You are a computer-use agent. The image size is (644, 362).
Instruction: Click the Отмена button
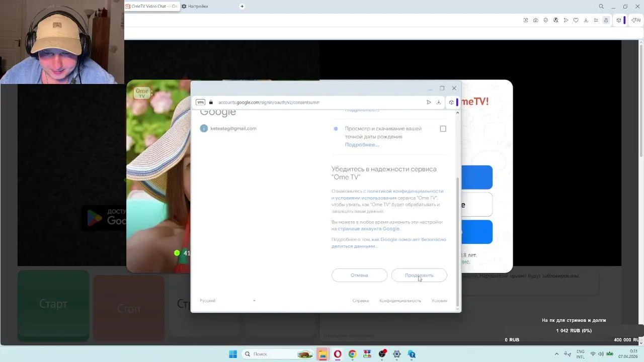359,275
